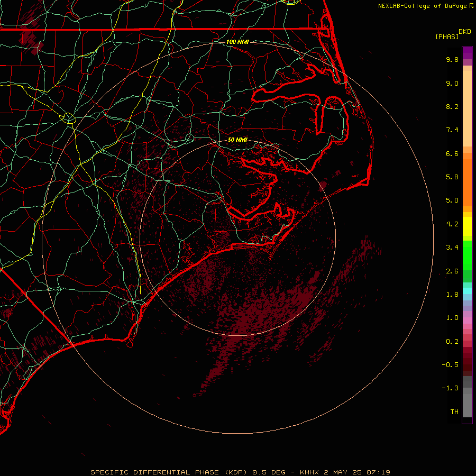Screen dimensions: 476x476
Task: Click the 8.2 value on the color scale
Action: coord(452,106)
